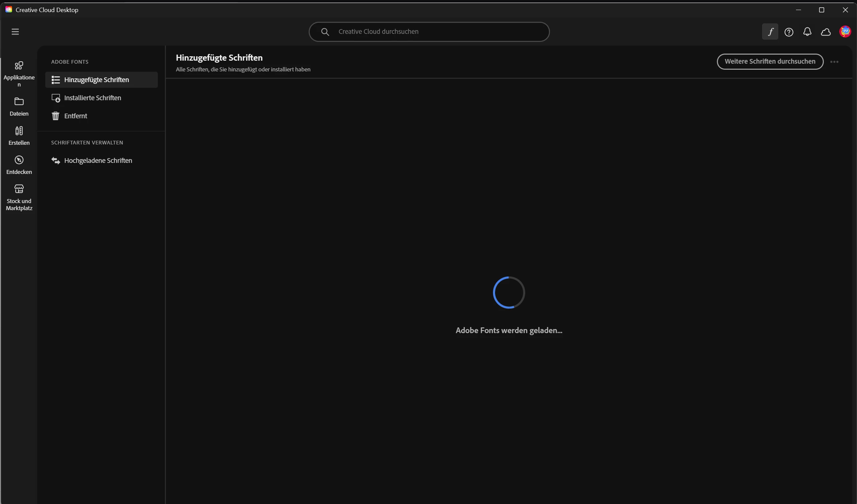Click Weitere Schriften durchsuchen button

click(770, 62)
